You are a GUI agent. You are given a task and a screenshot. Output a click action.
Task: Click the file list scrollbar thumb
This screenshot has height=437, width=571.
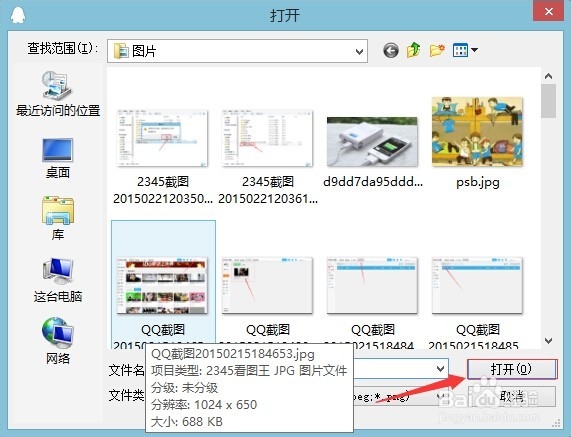coord(548,101)
